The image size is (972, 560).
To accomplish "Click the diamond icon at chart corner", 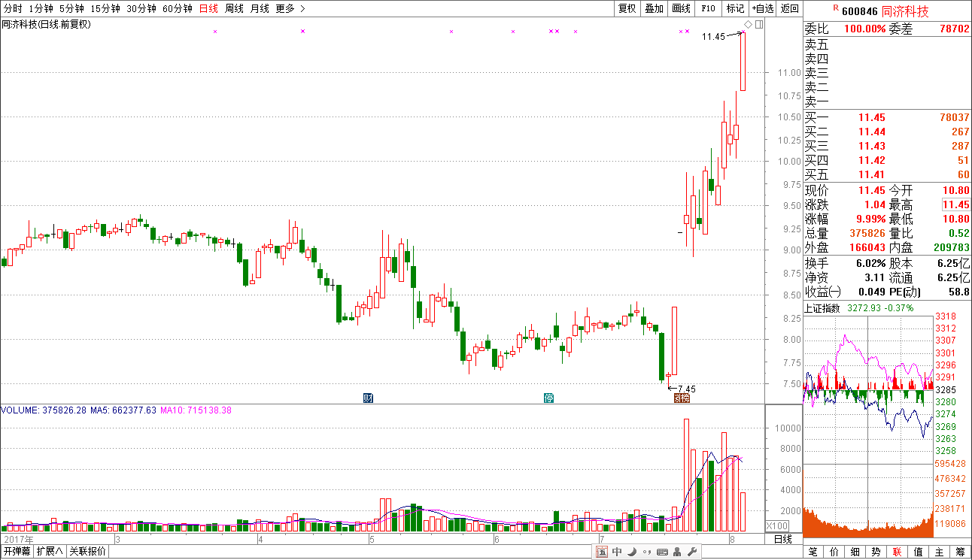I will click(x=748, y=25).
